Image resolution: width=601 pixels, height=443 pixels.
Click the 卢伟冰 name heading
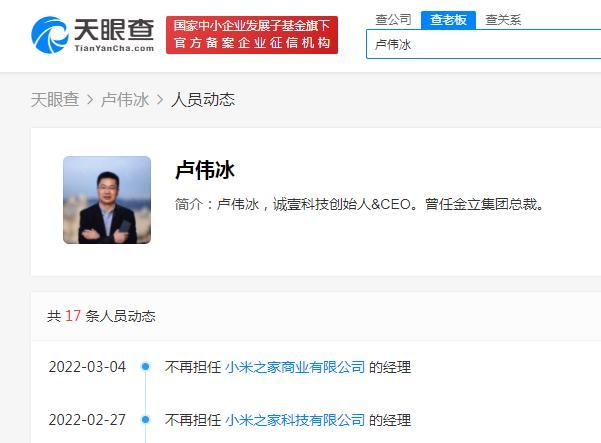coord(205,170)
